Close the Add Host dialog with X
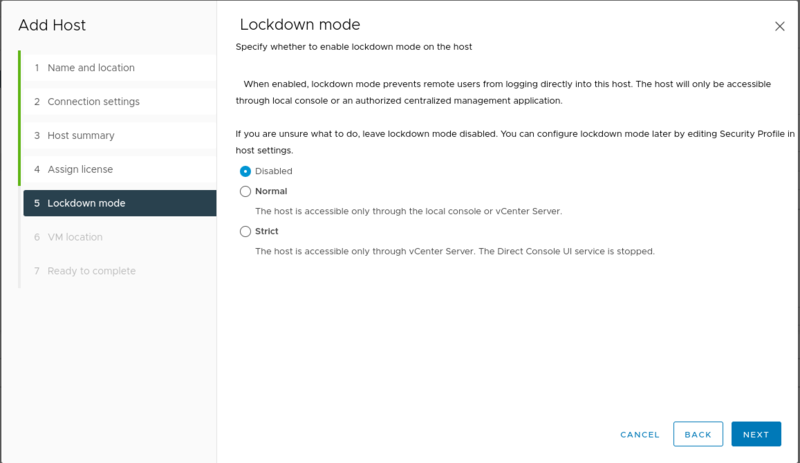This screenshot has width=800, height=463. tap(780, 26)
